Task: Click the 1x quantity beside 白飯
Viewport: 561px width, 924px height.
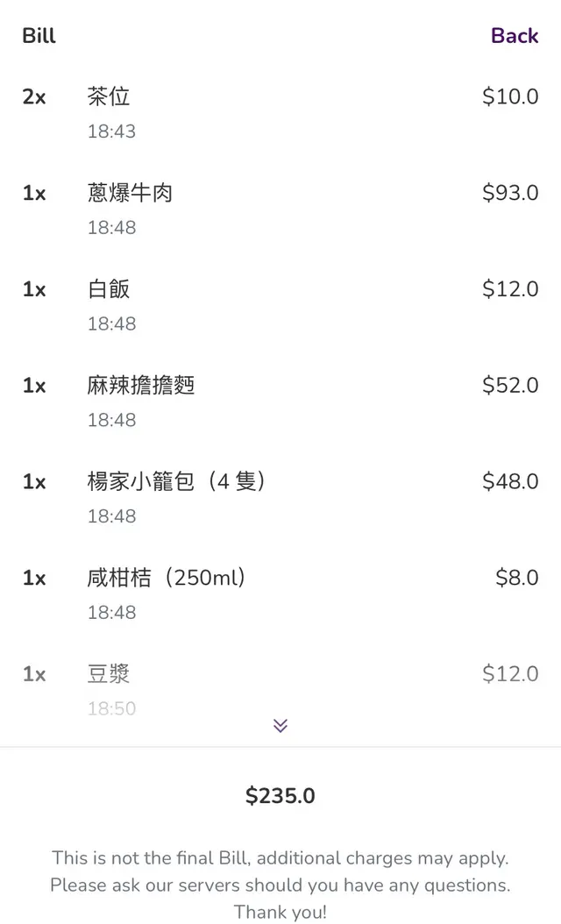Action: click(34, 289)
